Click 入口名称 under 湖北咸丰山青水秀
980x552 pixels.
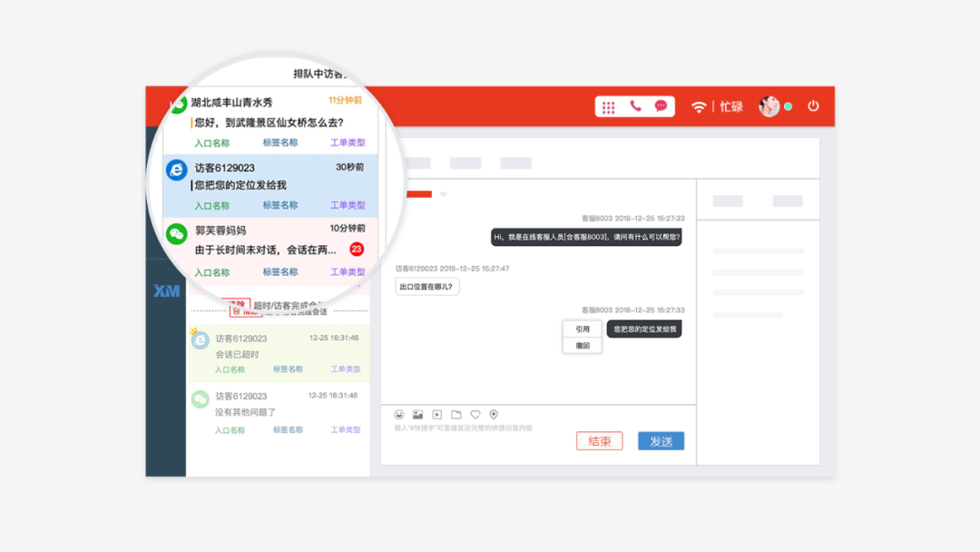tap(211, 143)
